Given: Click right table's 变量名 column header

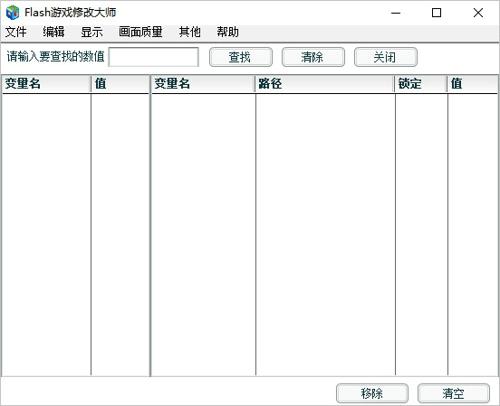Looking at the screenshot, I should (203, 84).
